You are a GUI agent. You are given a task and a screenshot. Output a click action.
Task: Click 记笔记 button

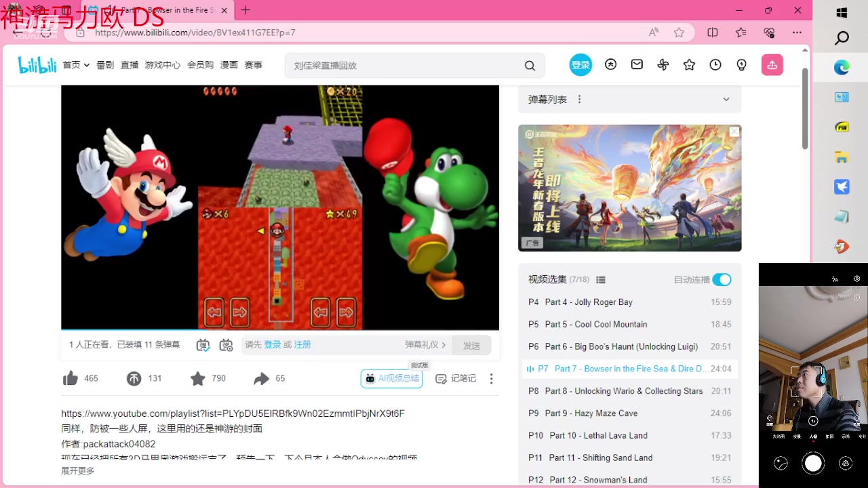[x=456, y=378]
